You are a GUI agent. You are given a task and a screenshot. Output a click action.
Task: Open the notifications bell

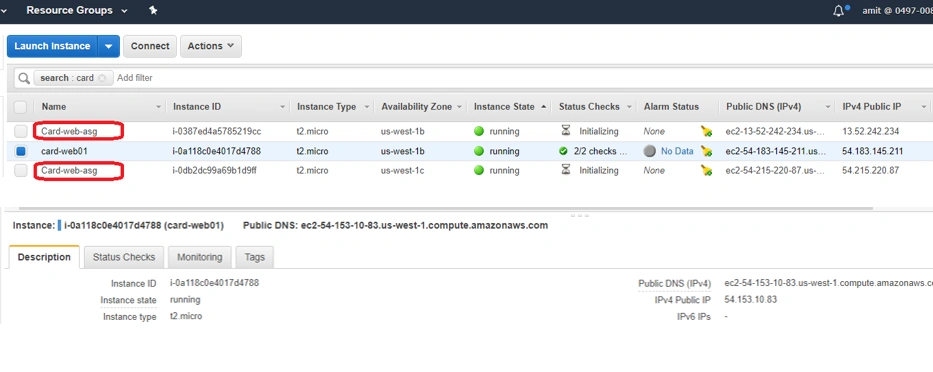coord(838,11)
